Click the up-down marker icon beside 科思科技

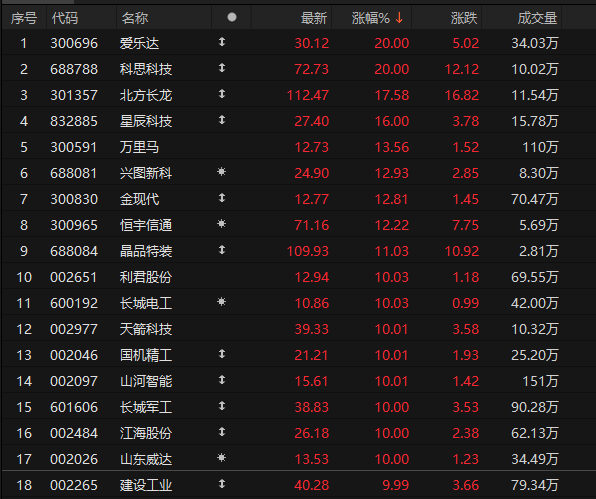click(222, 68)
